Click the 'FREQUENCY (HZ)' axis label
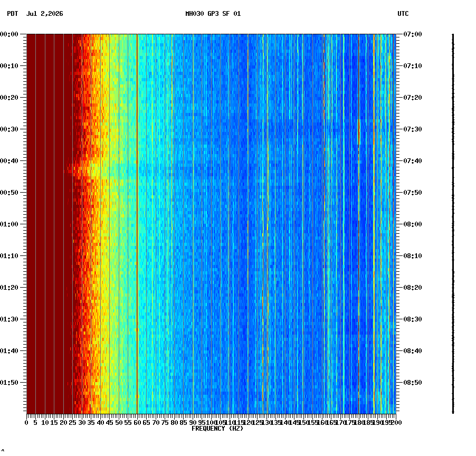The height and width of the screenshot is (456, 476). pyautogui.click(x=217, y=429)
